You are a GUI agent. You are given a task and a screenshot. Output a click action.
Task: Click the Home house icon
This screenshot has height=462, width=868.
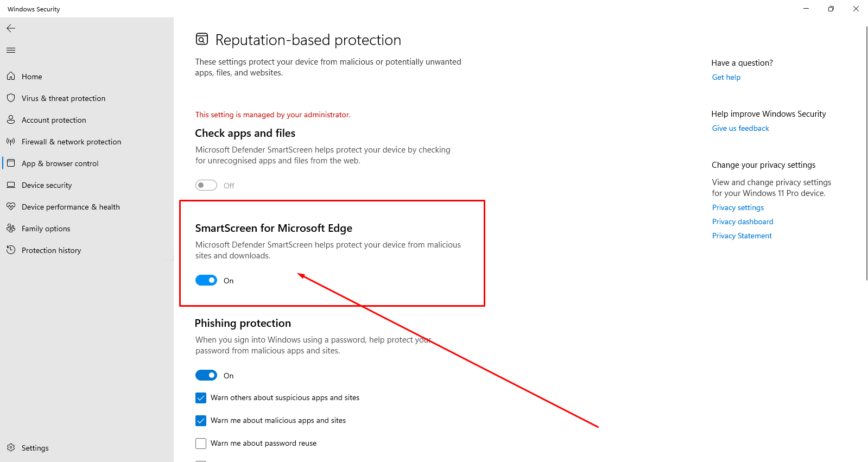[x=11, y=77]
